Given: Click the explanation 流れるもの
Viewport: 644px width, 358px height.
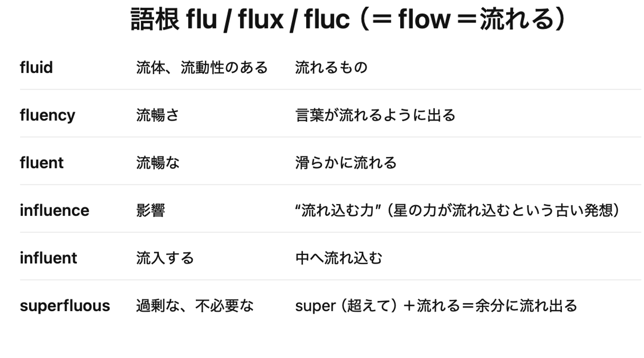Looking at the screenshot, I should (331, 67).
